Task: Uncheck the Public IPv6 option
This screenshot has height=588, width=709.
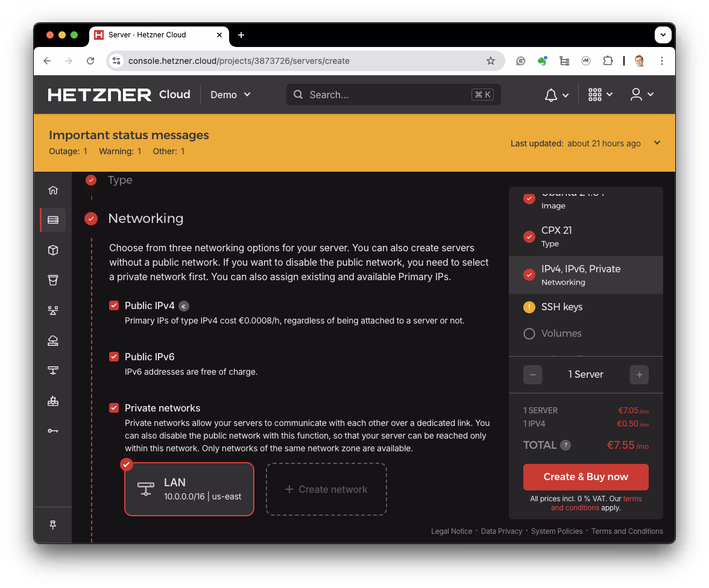Action: [114, 357]
